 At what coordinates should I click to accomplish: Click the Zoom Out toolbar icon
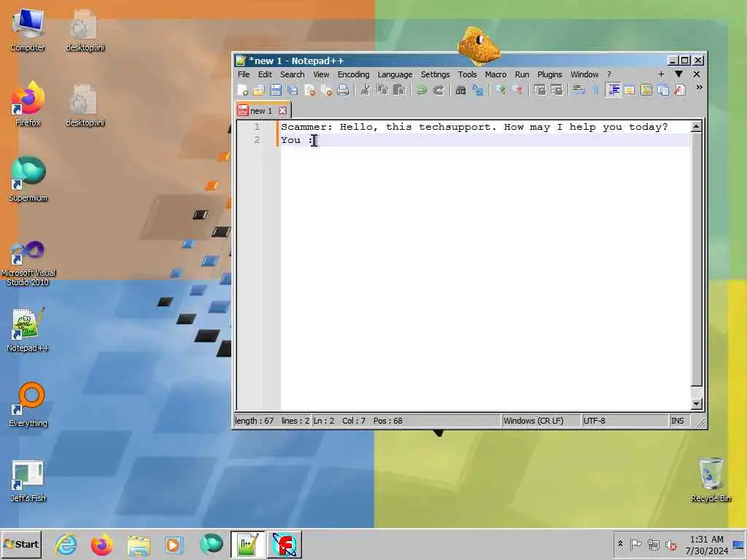(x=517, y=90)
